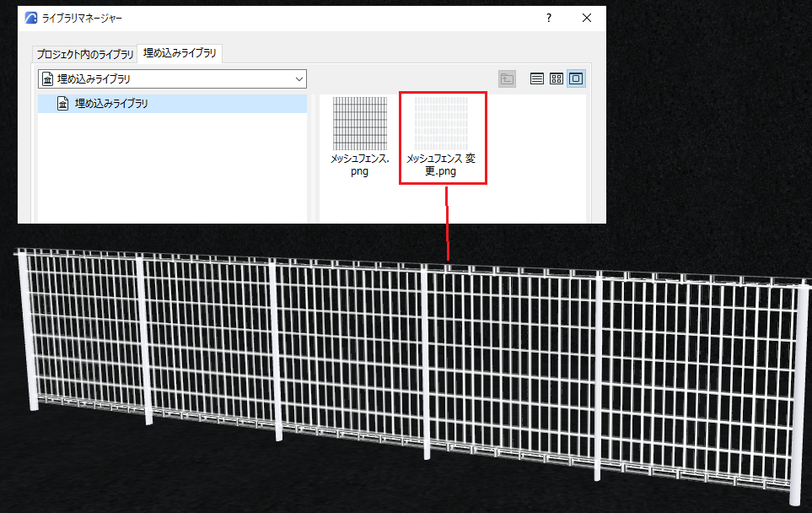812x513 pixels.
Task: Click the help question mark button
Action: (x=549, y=18)
